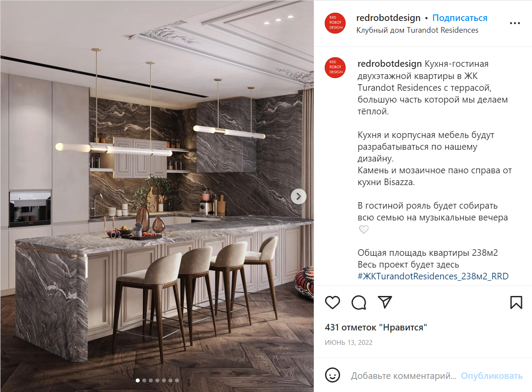Like the post with the heart icon

tap(333, 303)
